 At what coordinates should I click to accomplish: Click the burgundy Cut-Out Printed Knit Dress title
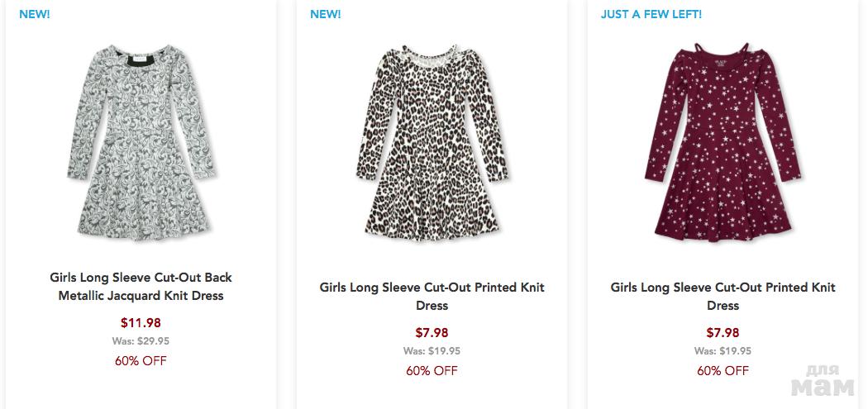(723, 297)
